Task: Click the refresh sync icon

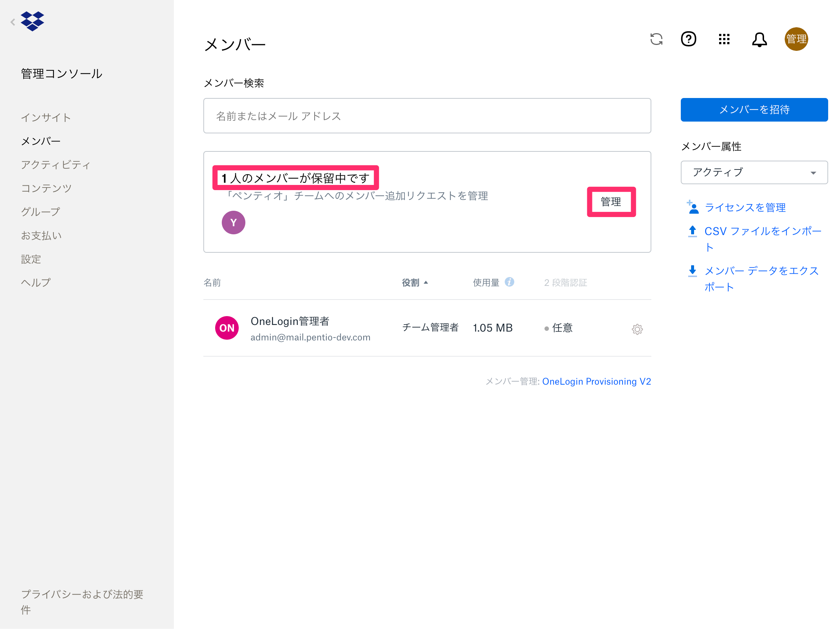Action: [656, 39]
